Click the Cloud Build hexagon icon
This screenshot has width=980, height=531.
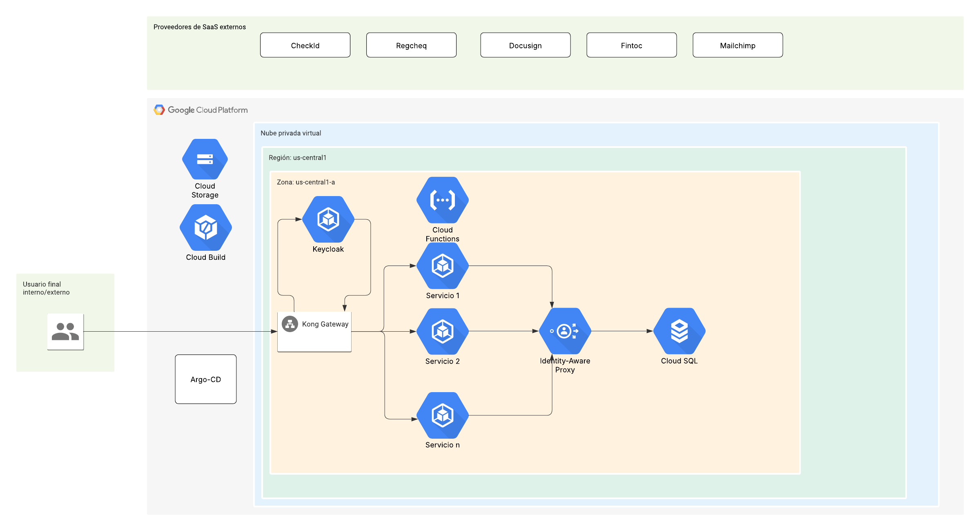[206, 228]
